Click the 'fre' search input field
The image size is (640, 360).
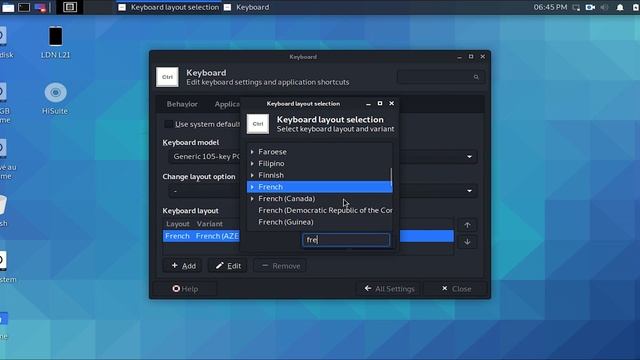click(346, 240)
